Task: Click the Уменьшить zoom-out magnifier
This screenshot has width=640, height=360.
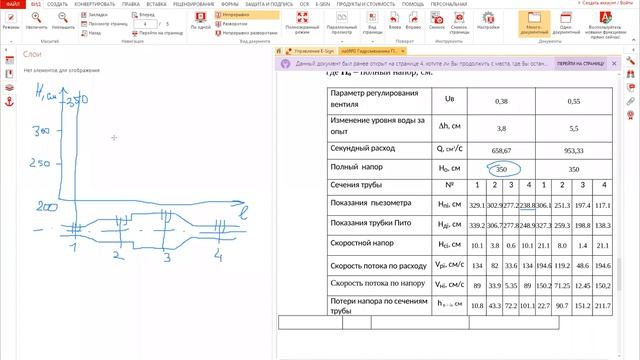Action: point(63,21)
